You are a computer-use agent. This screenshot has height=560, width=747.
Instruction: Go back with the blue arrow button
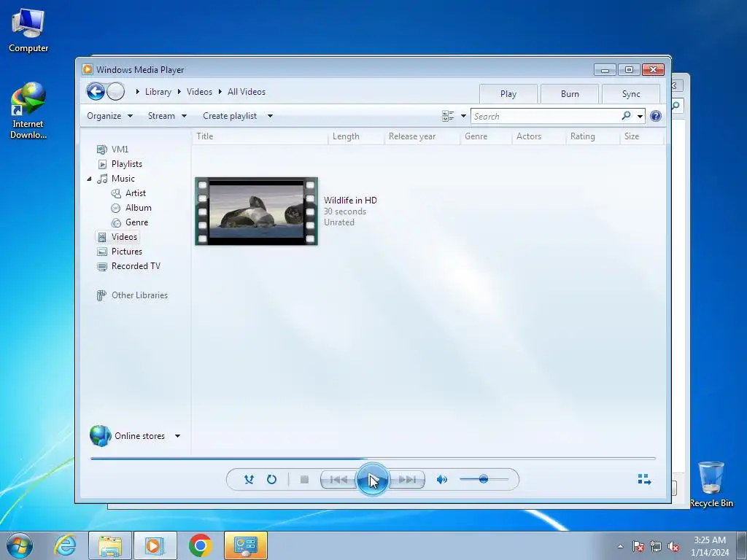[96, 91]
